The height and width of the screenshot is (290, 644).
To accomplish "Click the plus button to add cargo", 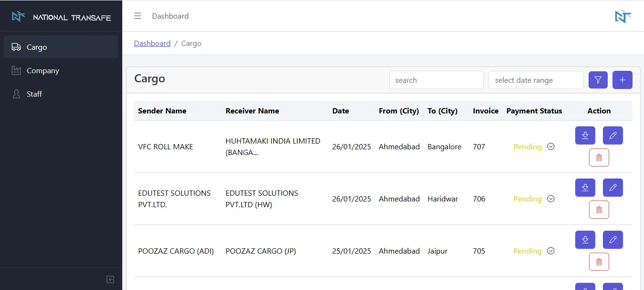I will click(622, 80).
